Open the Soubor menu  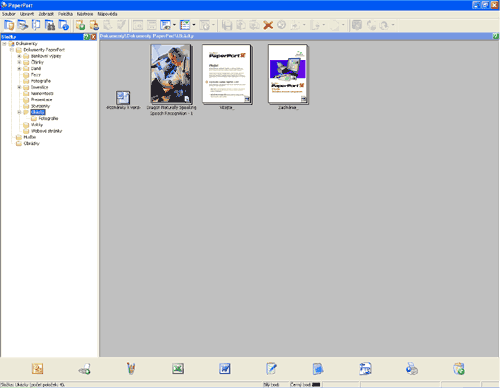(x=9, y=14)
